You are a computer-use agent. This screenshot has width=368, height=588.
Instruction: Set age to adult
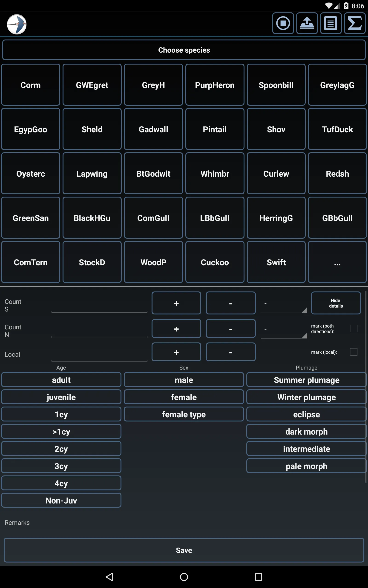pos(61,379)
